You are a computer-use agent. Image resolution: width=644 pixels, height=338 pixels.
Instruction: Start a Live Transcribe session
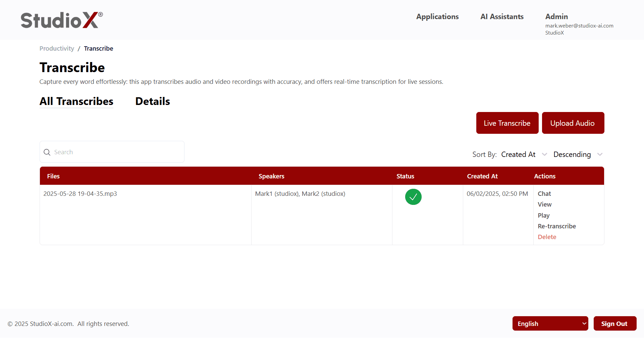point(507,123)
